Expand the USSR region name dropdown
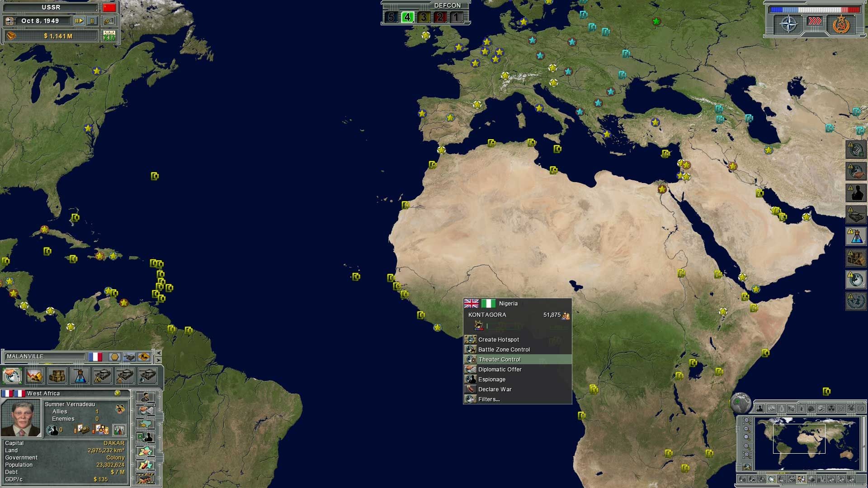Viewport: 868px width, 488px height. 51,8
